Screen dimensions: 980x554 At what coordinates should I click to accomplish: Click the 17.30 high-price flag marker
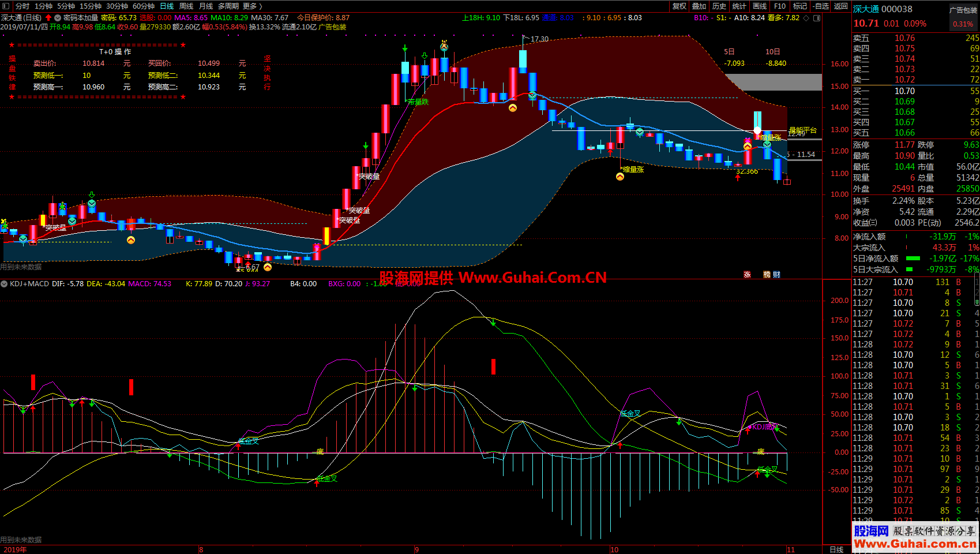pos(535,39)
